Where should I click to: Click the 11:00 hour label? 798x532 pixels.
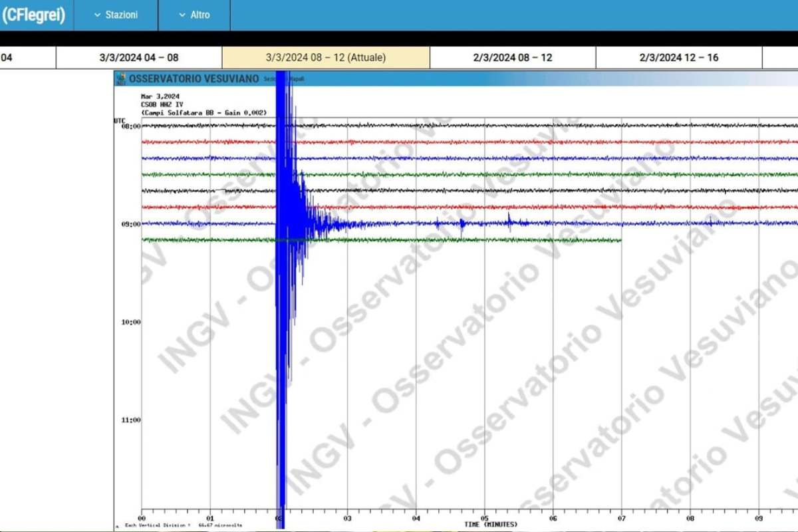pyautogui.click(x=130, y=420)
